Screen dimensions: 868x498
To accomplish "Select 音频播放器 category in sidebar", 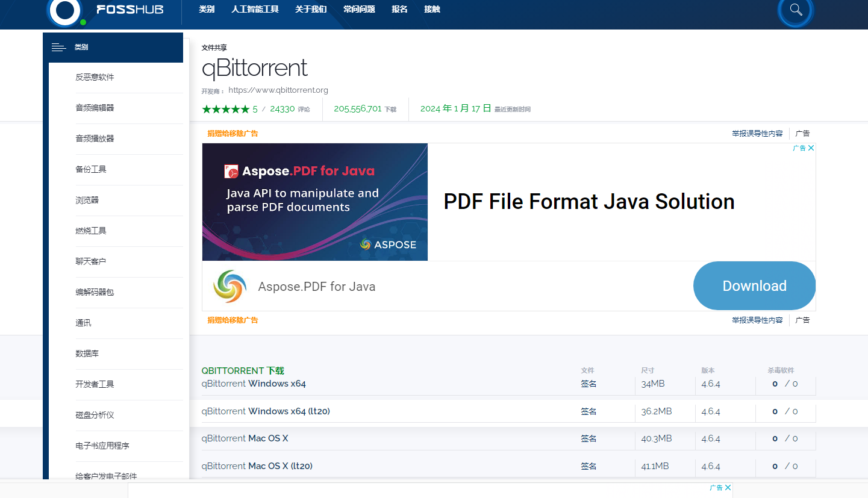I will tap(95, 139).
